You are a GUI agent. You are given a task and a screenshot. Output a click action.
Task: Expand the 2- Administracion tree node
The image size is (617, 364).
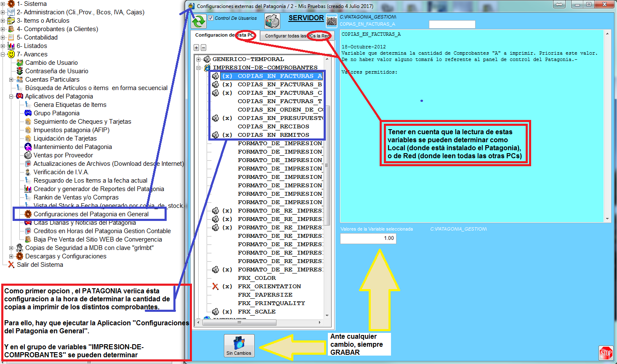tap(3, 12)
